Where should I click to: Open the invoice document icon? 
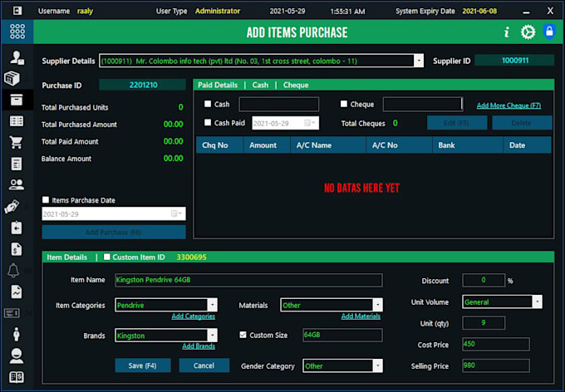point(17,164)
